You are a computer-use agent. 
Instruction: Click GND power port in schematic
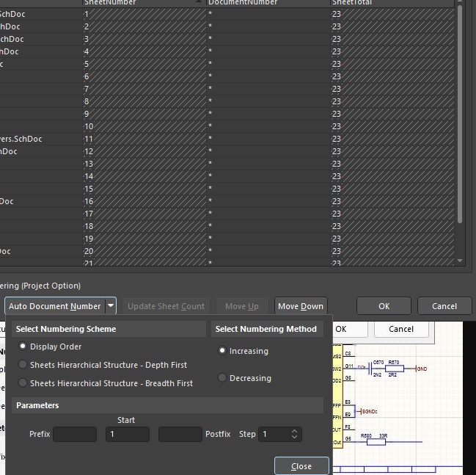click(421, 369)
